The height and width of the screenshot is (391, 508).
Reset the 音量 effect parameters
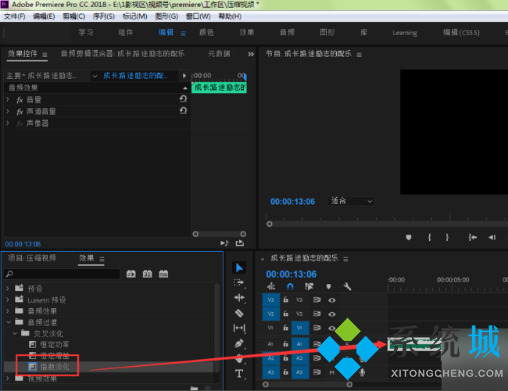(183, 99)
